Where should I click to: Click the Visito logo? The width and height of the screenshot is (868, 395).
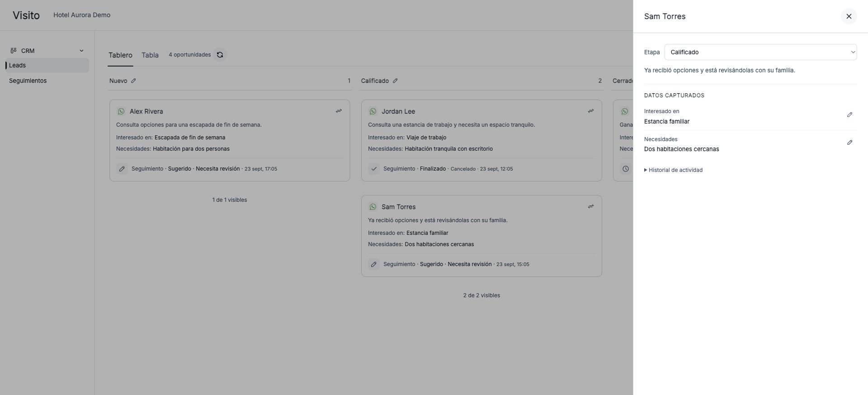(x=26, y=15)
